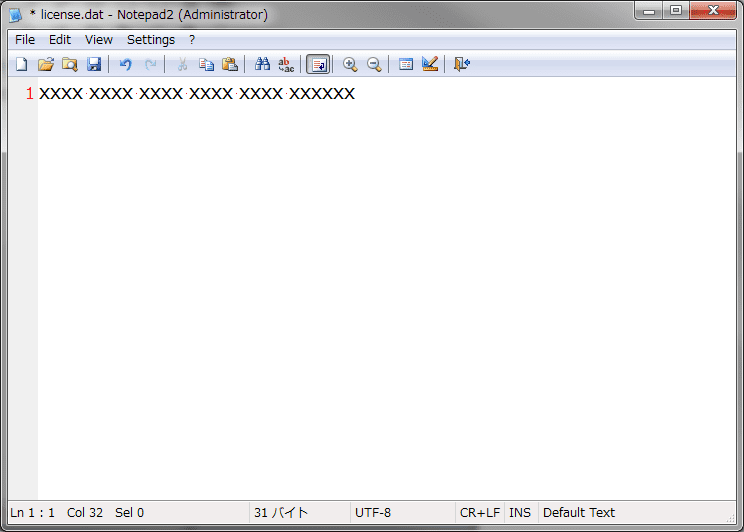Click the Browse files toolbar icon
This screenshot has width=744, height=532.
[70, 64]
